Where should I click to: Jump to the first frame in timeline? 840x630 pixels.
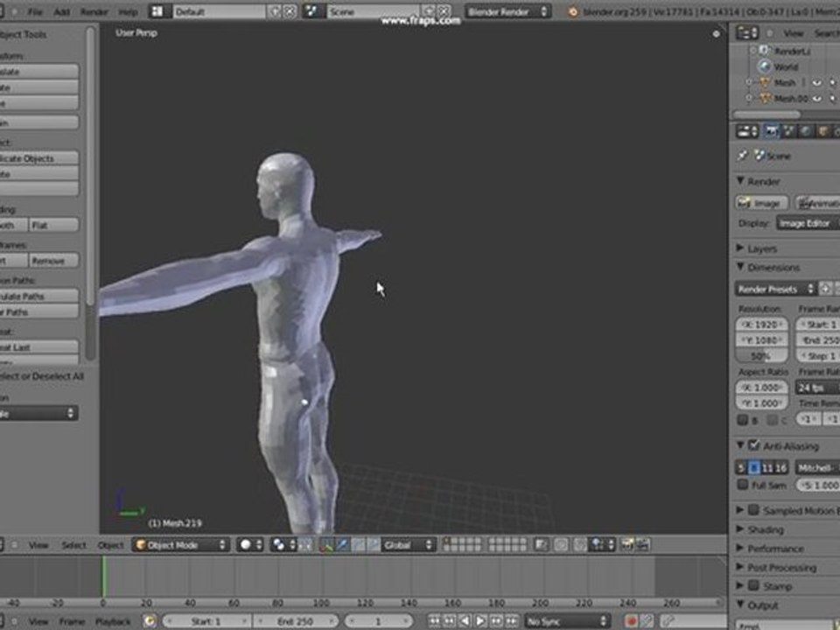435,621
